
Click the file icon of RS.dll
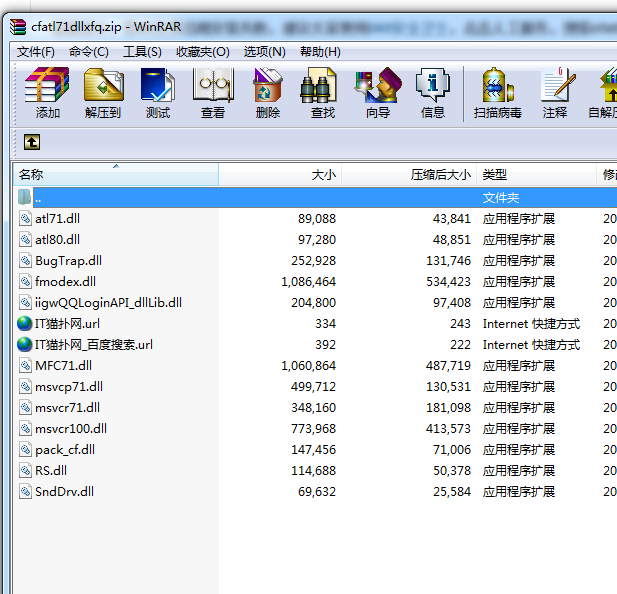25,470
